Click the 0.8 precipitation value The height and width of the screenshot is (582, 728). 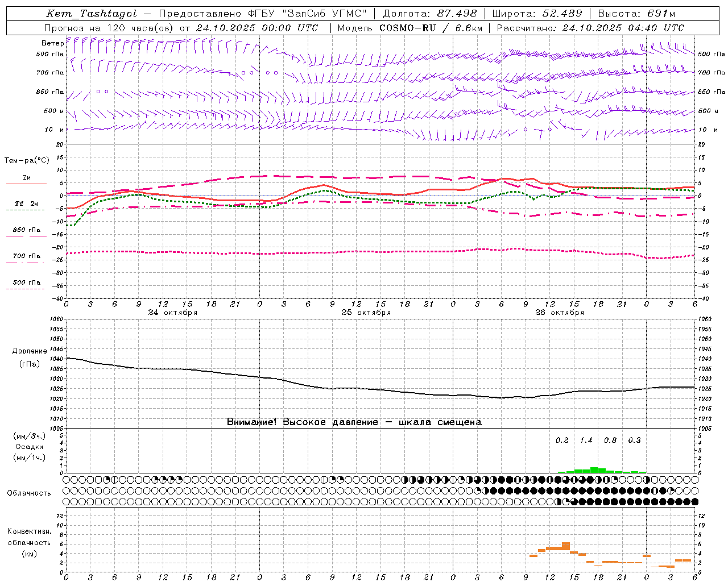(610, 440)
